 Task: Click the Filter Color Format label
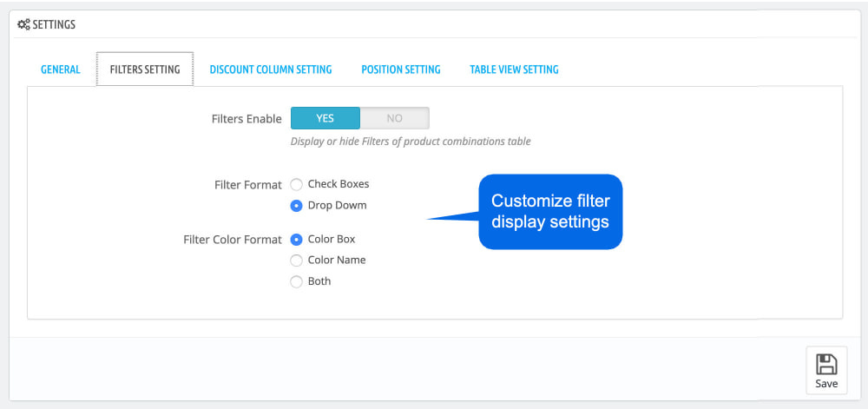click(233, 240)
